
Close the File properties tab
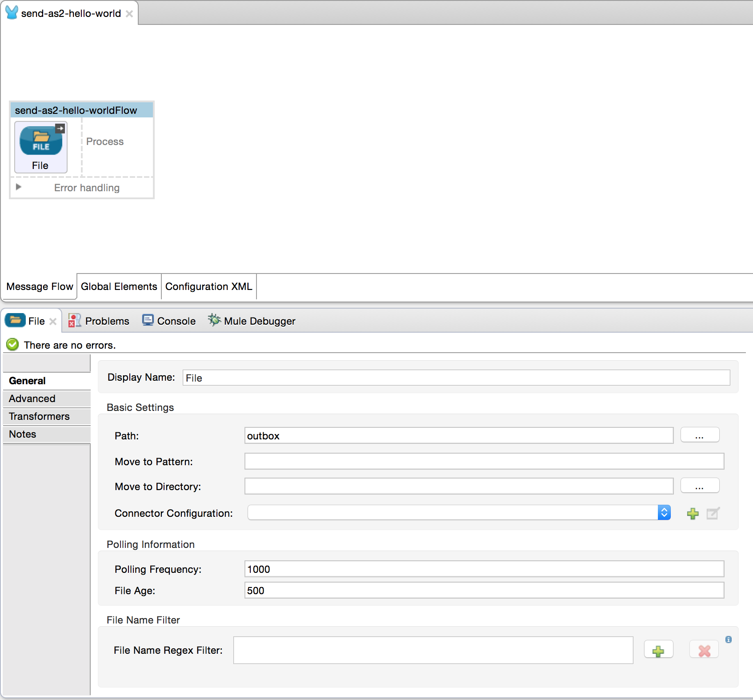pyautogui.click(x=53, y=321)
